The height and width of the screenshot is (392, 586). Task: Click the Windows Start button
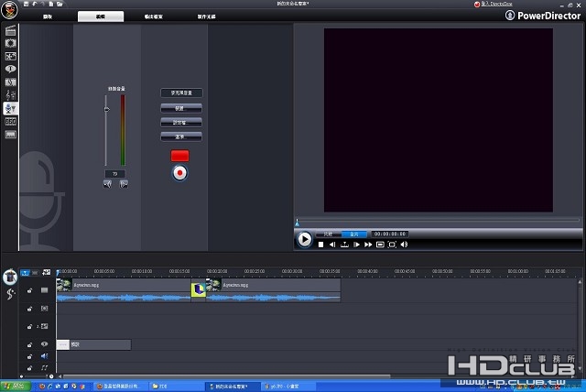[x=16, y=386]
